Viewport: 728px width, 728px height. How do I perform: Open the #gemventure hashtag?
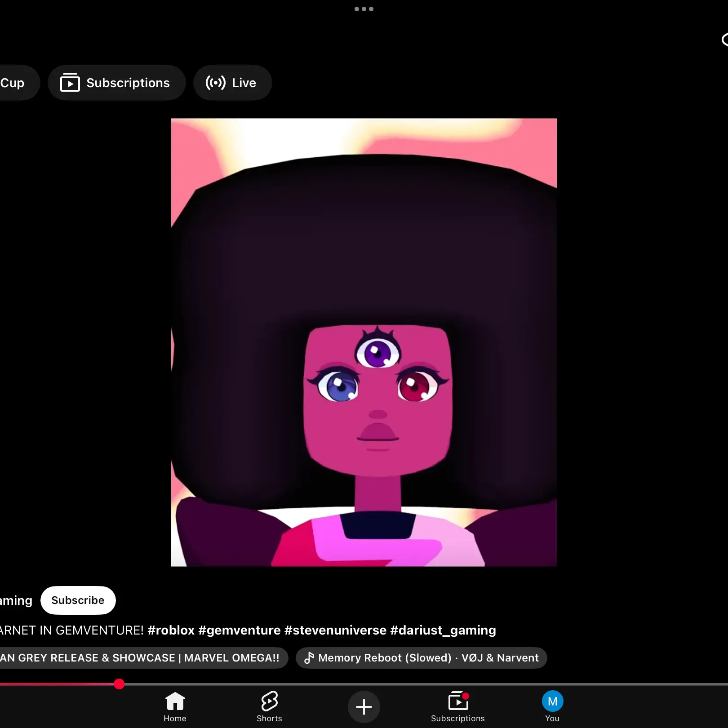point(240,630)
